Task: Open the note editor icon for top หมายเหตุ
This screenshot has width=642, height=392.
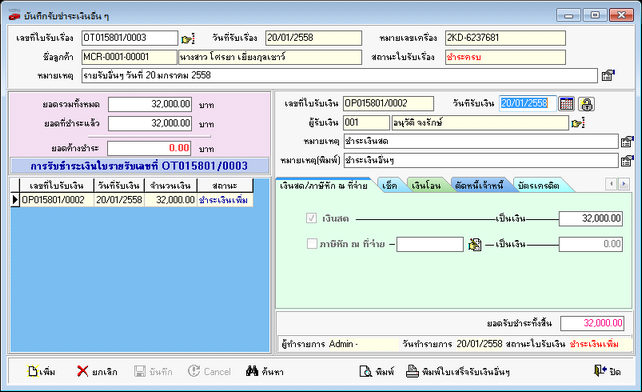Action: pyautogui.click(x=608, y=75)
